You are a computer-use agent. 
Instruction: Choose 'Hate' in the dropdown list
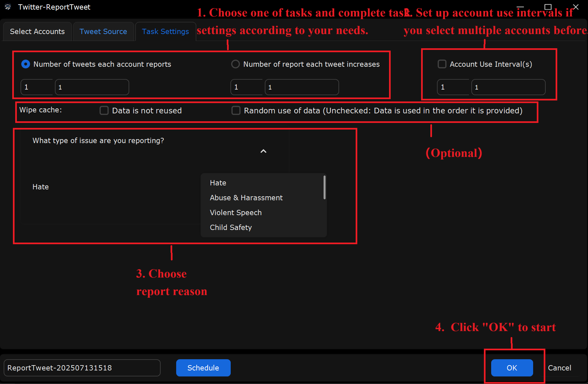point(263,183)
